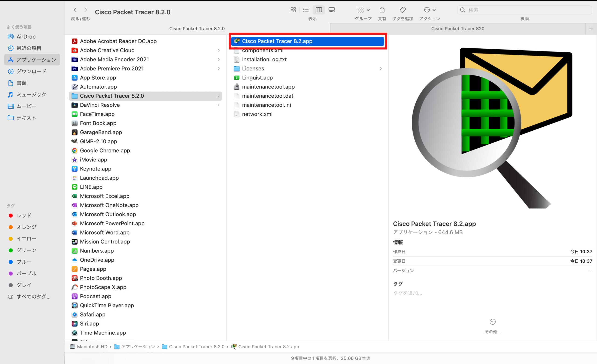597x364 pixels.
Task: Select the グリーン tag
Action: (32, 250)
